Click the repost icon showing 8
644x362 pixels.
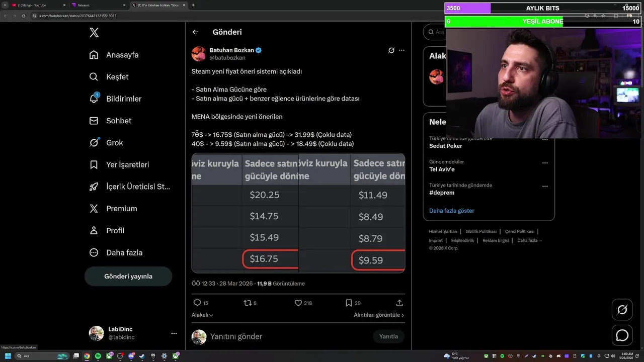point(247,303)
